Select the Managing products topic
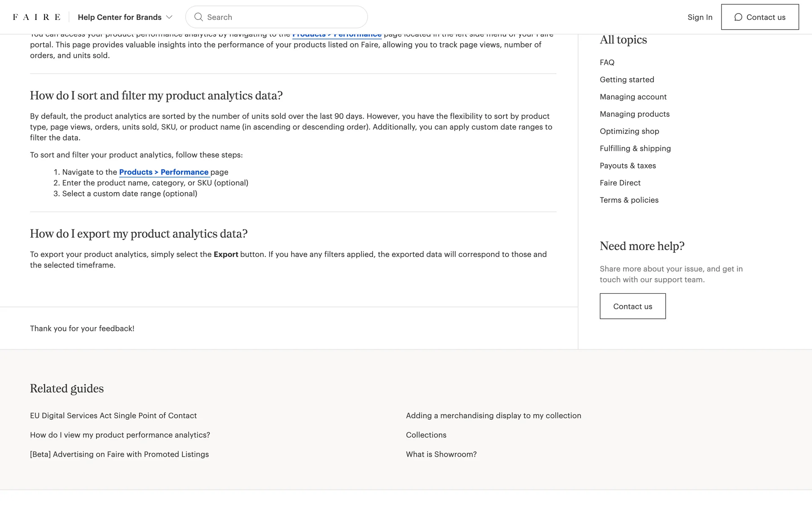The image size is (812, 508). point(634,114)
